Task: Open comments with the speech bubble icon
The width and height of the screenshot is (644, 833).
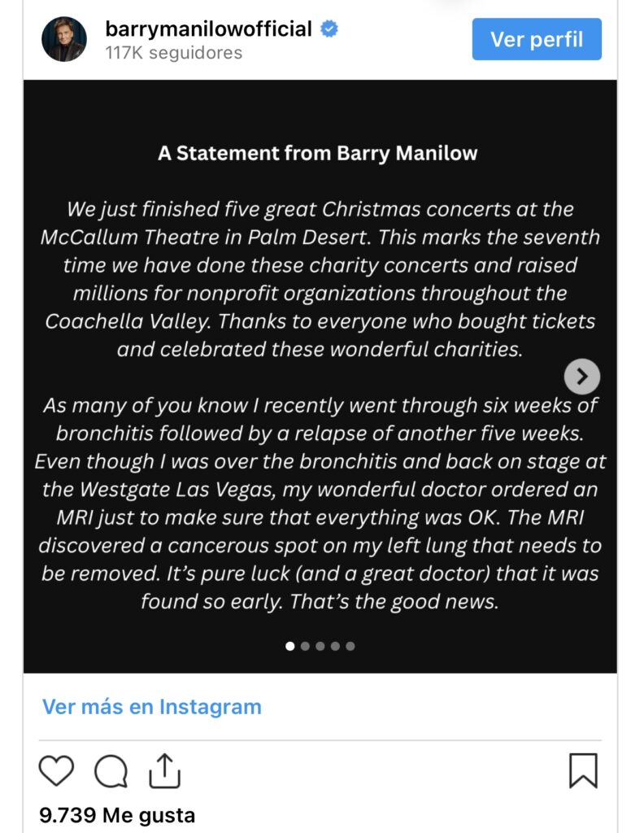Action: tap(111, 771)
